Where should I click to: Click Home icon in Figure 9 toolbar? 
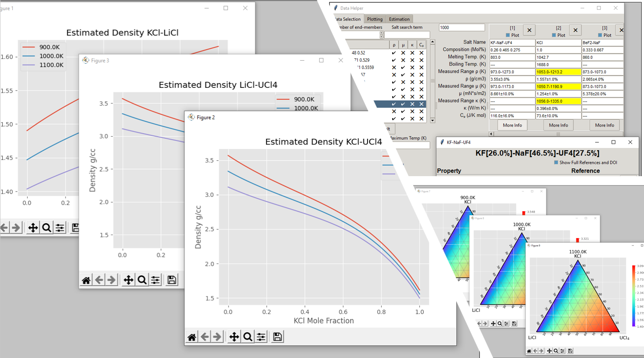pyautogui.click(x=529, y=351)
